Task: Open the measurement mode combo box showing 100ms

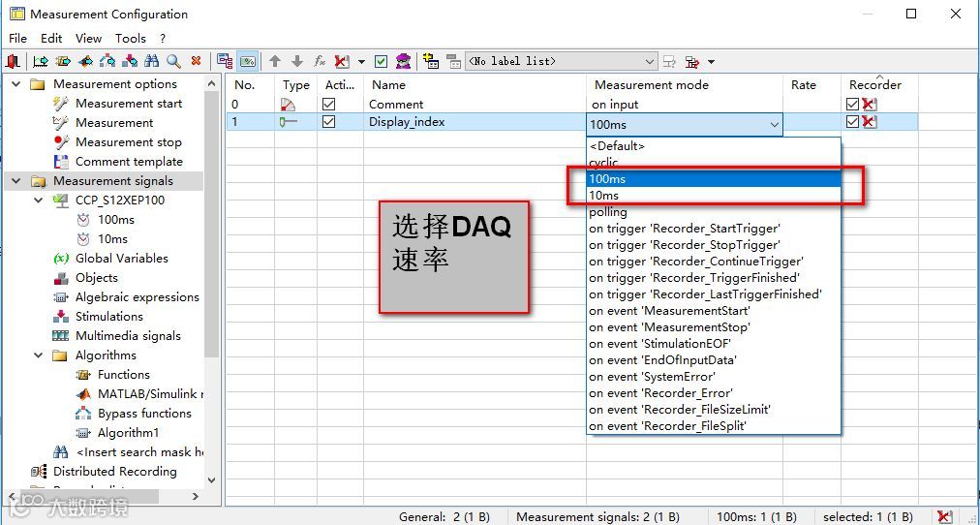Action: (685, 124)
